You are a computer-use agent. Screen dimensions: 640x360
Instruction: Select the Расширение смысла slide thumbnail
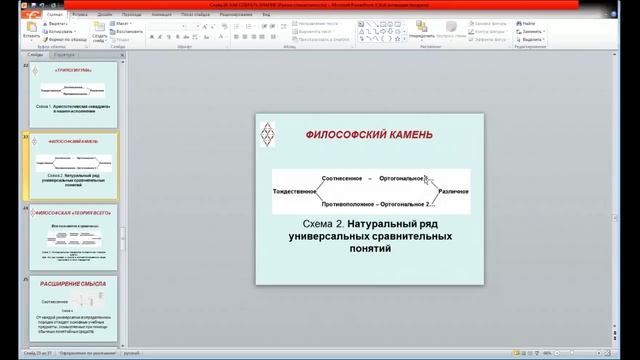click(73, 308)
